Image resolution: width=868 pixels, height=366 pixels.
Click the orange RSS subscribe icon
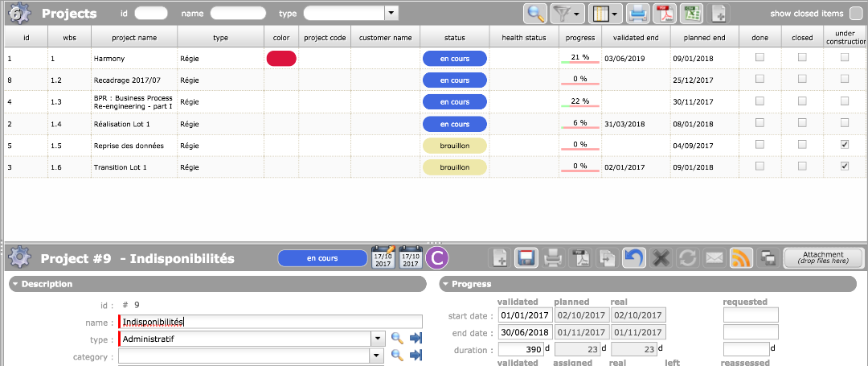pyautogui.click(x=740, y=258)
